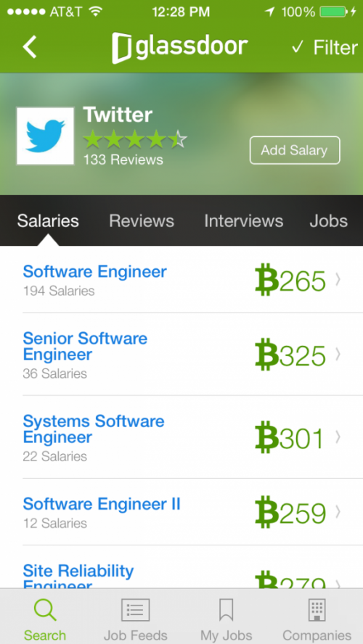Click the Add Salary button
Screen dimensions: 363x644
point(295,150)
